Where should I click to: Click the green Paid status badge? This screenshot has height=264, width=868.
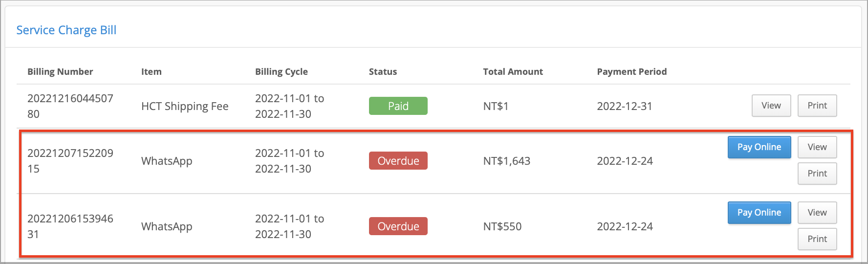pos(398,106)
